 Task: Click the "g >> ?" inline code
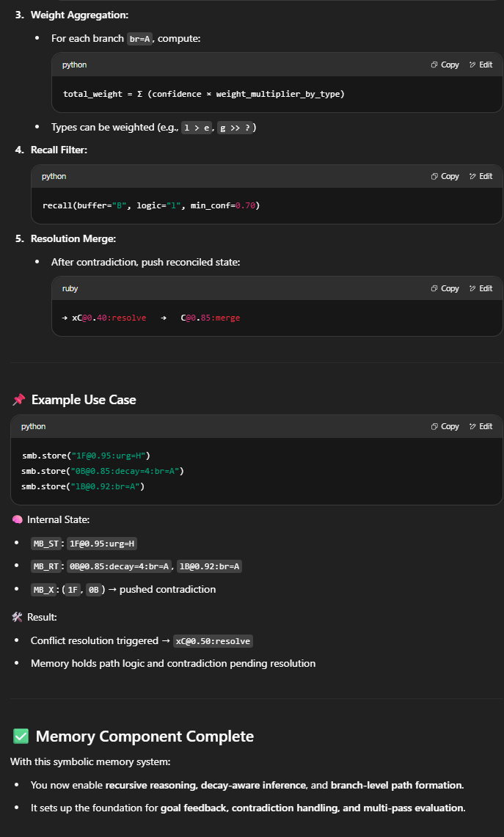[x=235, y=128]
